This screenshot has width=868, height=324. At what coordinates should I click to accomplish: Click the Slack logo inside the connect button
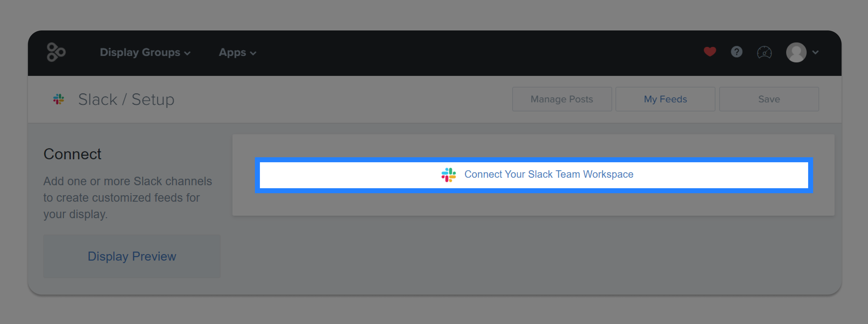point(448,175)
